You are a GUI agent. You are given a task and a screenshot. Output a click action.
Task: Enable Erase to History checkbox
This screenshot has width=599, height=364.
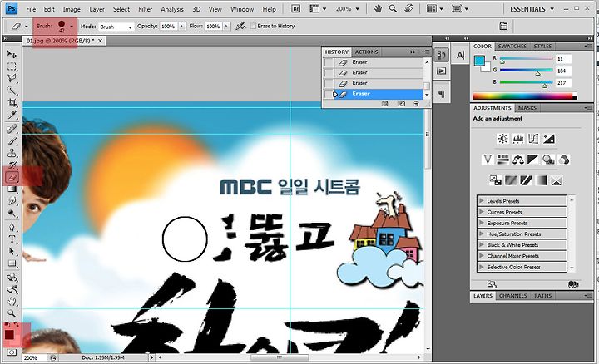pyautogui.click(x=253, y=26)
